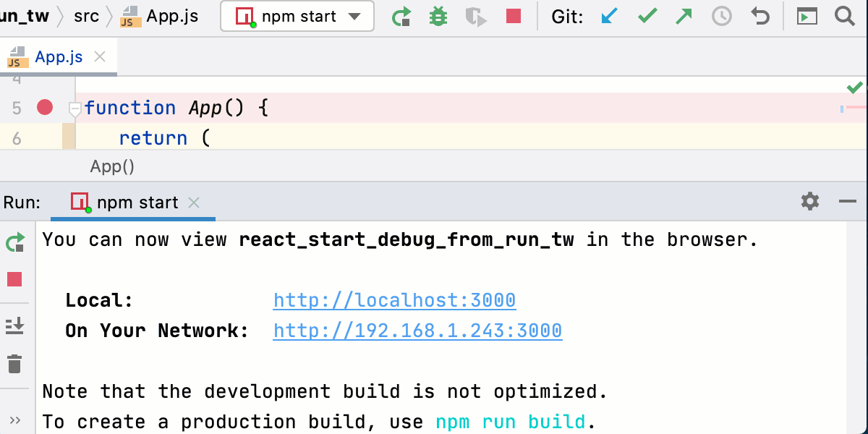Click the App() breadcrumb below the editor
Screen dimensions: 868x434
point(111,166)
